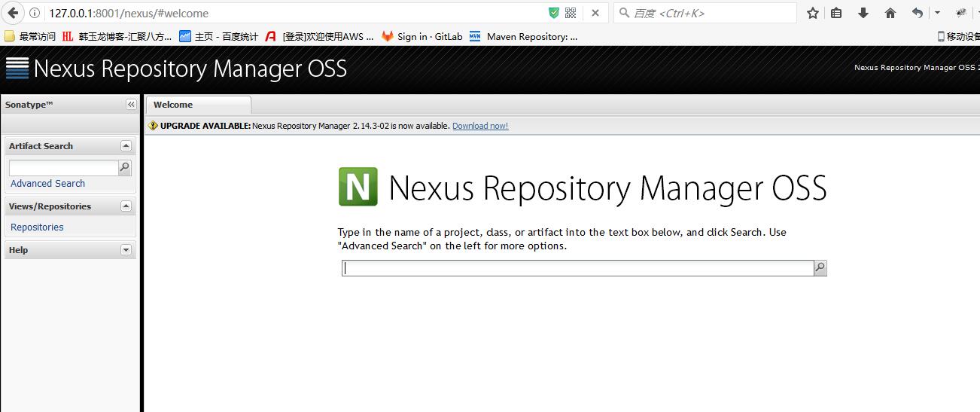Expand the Help panel
This screenshot has height=412, width=980.
tap(126, 250)
